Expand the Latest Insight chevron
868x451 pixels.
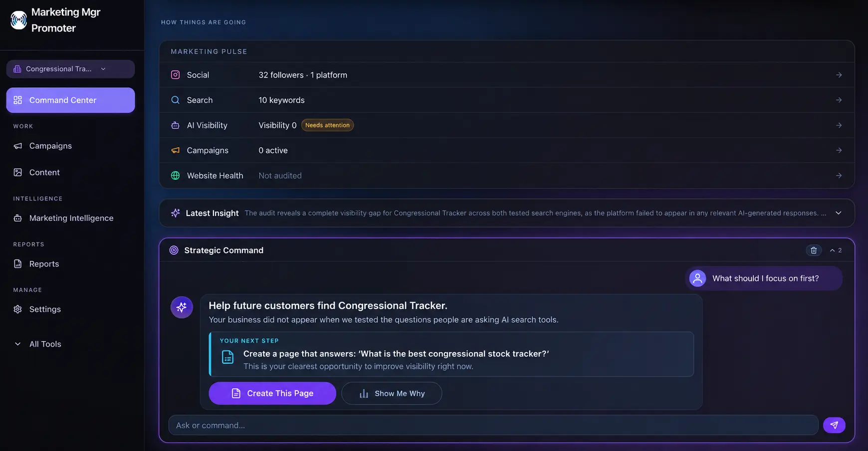point(839,213)
